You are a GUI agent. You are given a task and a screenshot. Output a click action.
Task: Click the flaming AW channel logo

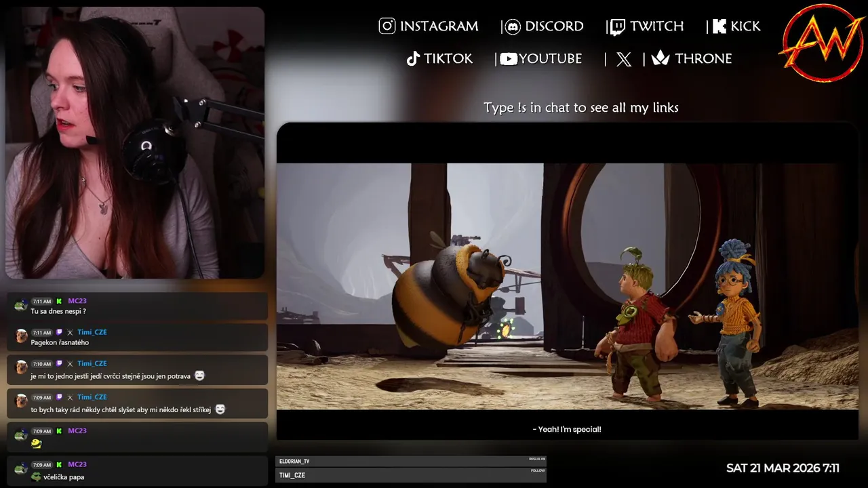click(x=823, y=43)
